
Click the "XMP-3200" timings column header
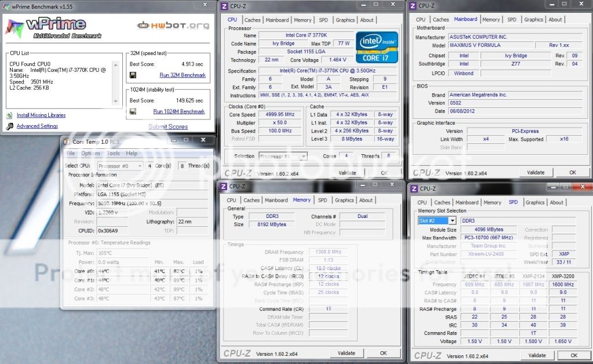click(563, 276)
